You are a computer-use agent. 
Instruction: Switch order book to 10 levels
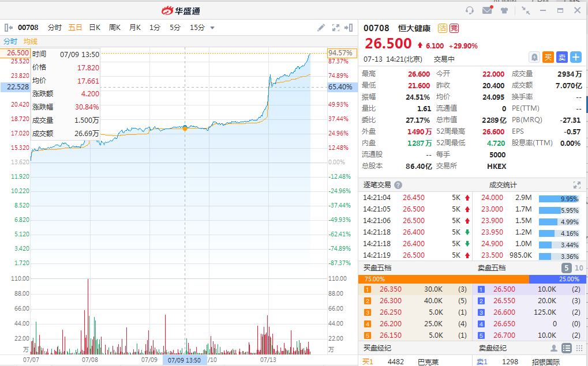[578, 268]
